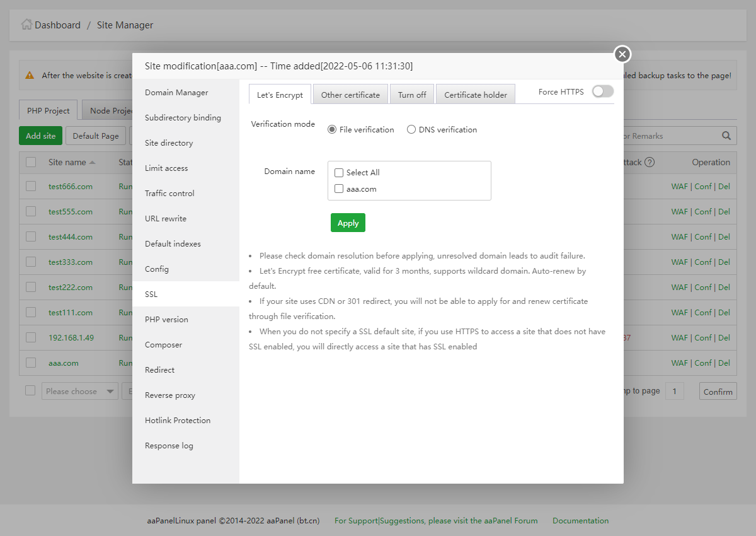756x536 pixels.
Task: Open PHP version in sidebar menu
Action: pyautogui.click(x=166, y=320)
